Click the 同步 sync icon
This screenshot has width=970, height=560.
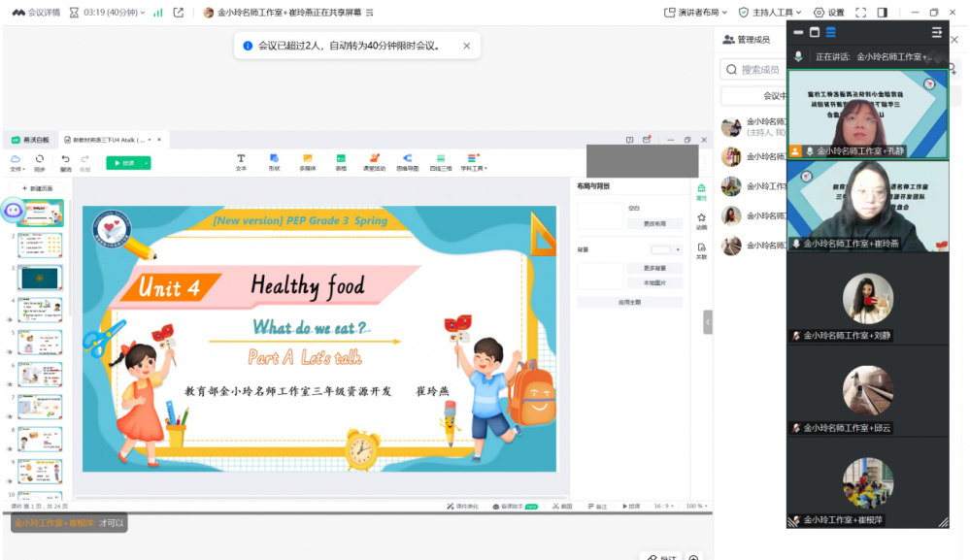coord(40,162)
